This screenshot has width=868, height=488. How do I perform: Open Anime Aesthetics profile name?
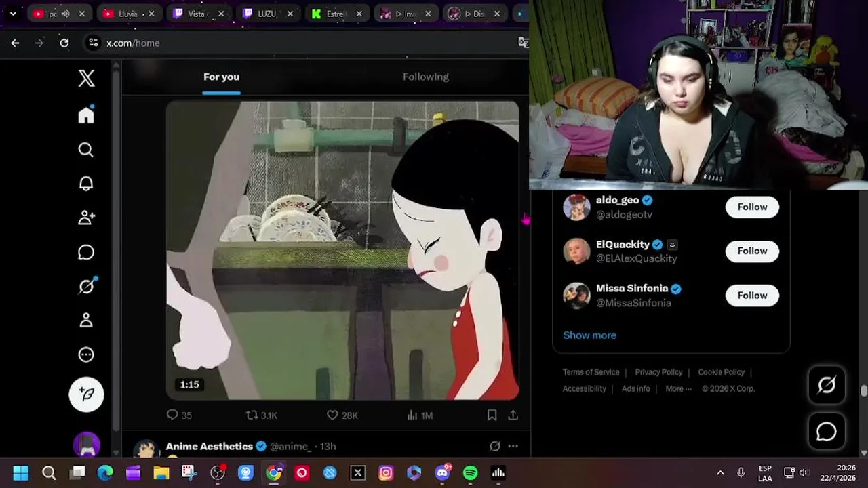209,446
